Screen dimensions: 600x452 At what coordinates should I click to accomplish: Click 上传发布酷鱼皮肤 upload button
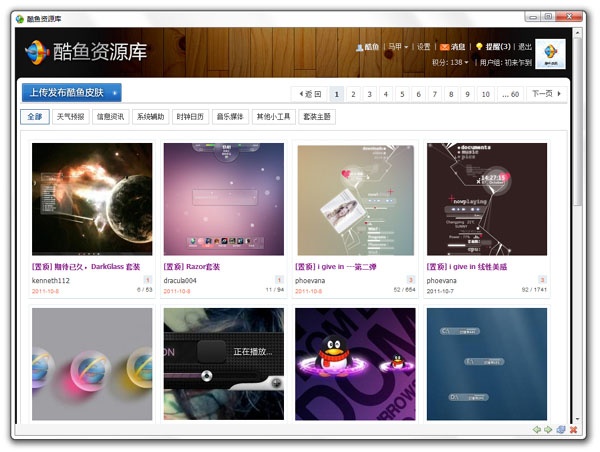[71, 93]
